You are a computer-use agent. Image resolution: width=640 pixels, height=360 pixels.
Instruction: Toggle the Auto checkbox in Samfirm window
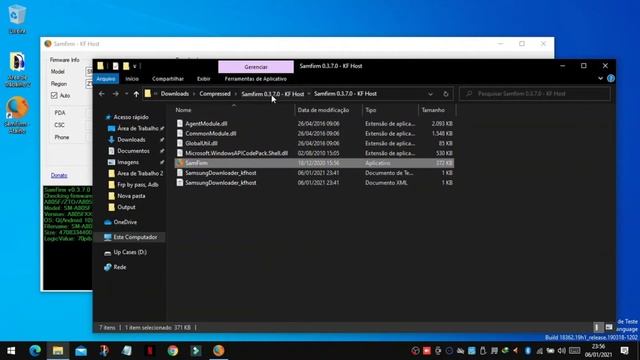click(54, 96)
